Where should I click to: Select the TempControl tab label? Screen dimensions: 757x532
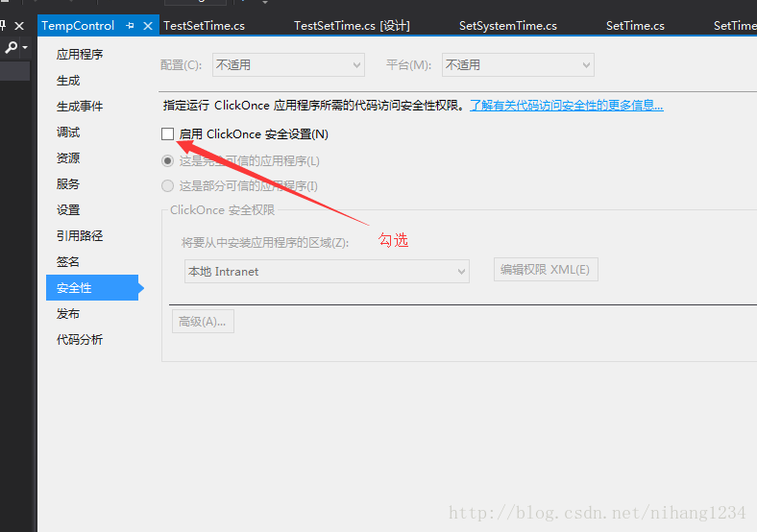(x=78, y=26)
